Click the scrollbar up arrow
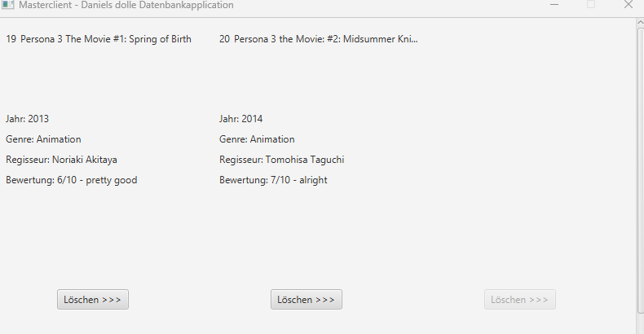644x334 pixels. click(x=640, y=23)
